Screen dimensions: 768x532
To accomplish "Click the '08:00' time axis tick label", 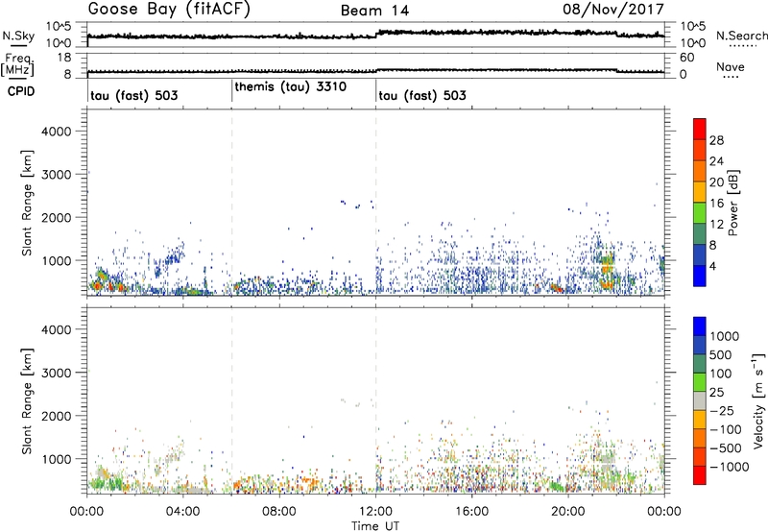I will (x=279, y=512).
